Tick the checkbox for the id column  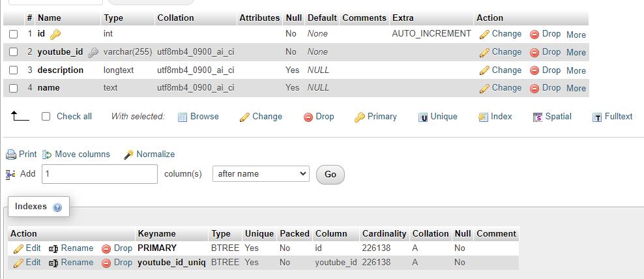14,34
